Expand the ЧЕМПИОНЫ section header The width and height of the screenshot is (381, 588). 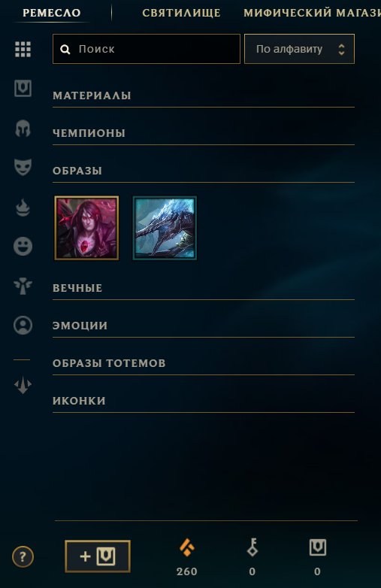coord(204,134)
